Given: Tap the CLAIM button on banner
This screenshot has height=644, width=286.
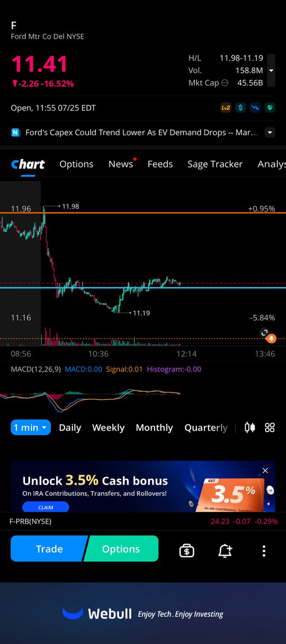Looking at the screenshot, I should pyautogui.click(x=46, y=507).
